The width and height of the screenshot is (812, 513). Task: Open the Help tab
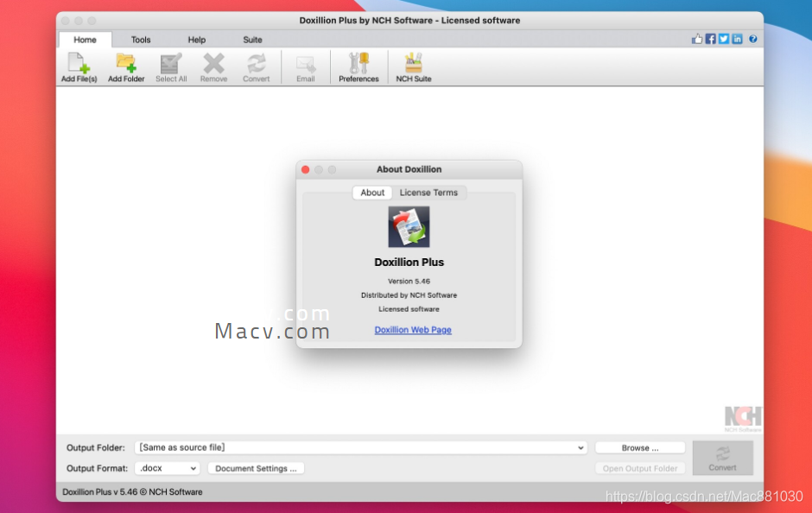(196, 40)
